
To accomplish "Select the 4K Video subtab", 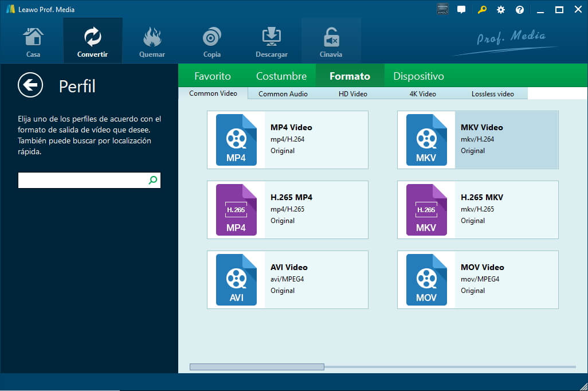I will pyautogui.click(x=422, y=94).
